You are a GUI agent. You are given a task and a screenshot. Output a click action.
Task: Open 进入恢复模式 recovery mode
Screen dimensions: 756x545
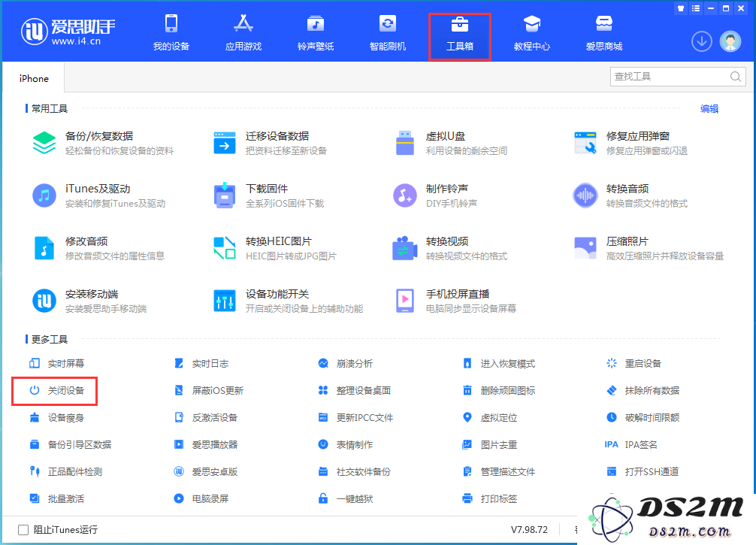(x=499, y=364)
